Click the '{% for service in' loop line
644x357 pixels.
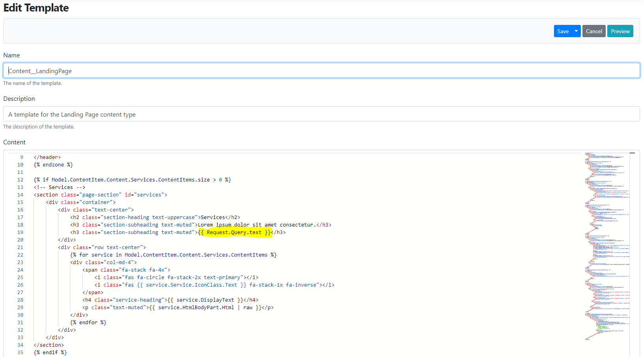[173, 255]
